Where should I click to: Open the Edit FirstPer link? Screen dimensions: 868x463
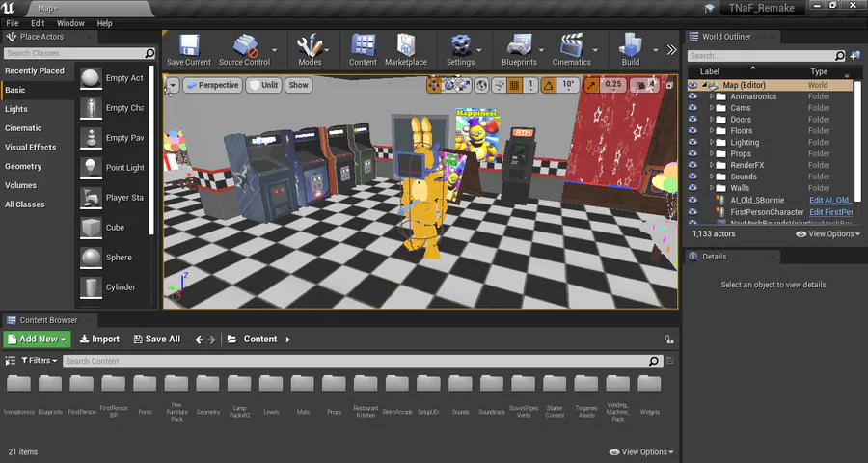tap(830, 211)
